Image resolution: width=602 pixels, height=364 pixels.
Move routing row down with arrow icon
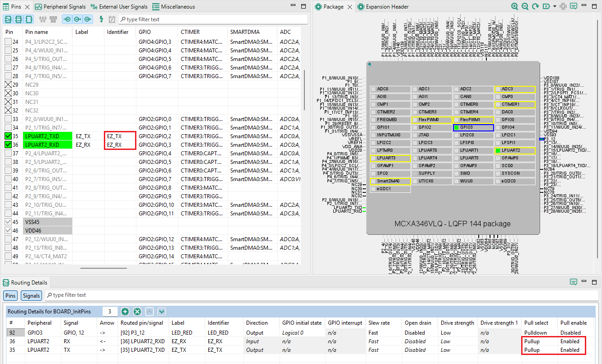pos(162,312)
